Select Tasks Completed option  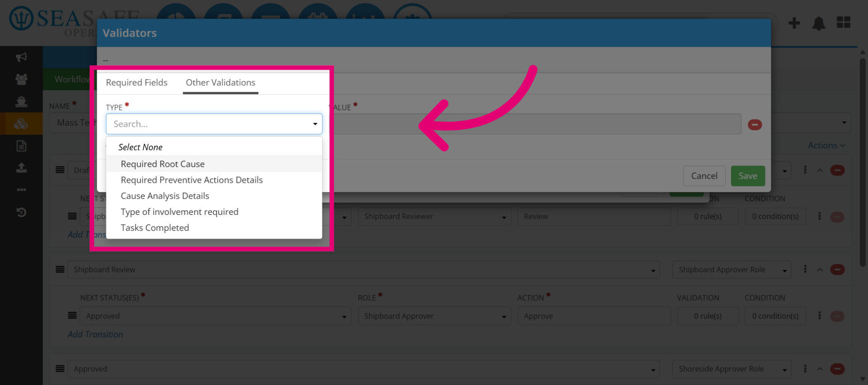click(214, 228)
